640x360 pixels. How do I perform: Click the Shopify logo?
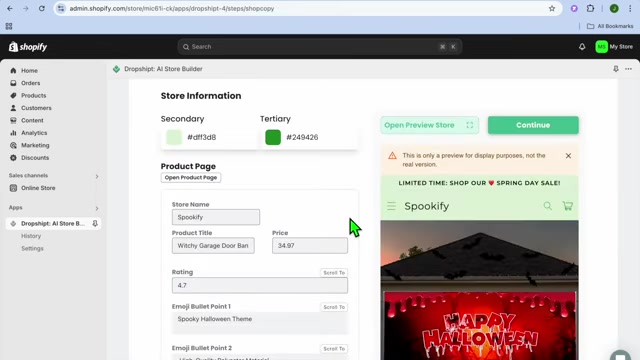28,47
